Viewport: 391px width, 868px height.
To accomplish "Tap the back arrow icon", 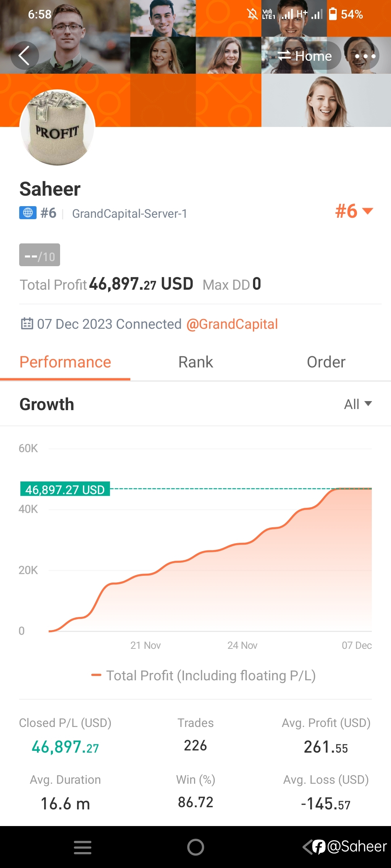I will click(x=24, y=56).
